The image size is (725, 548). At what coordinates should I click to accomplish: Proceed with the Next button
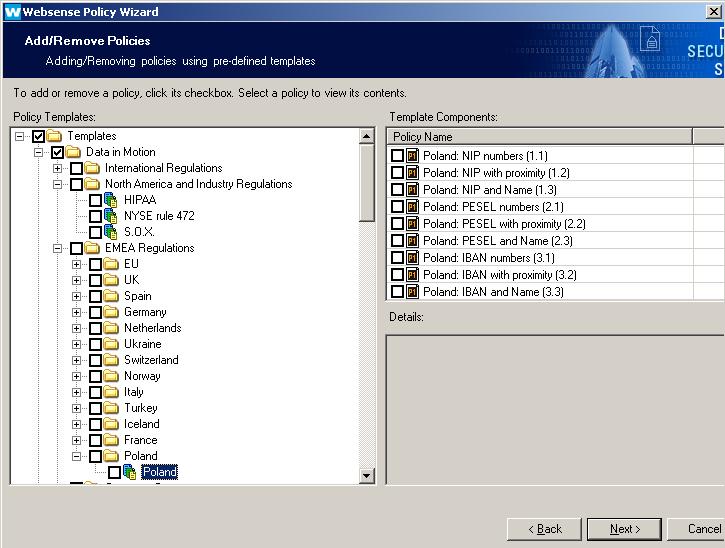[x=624, y=529]
